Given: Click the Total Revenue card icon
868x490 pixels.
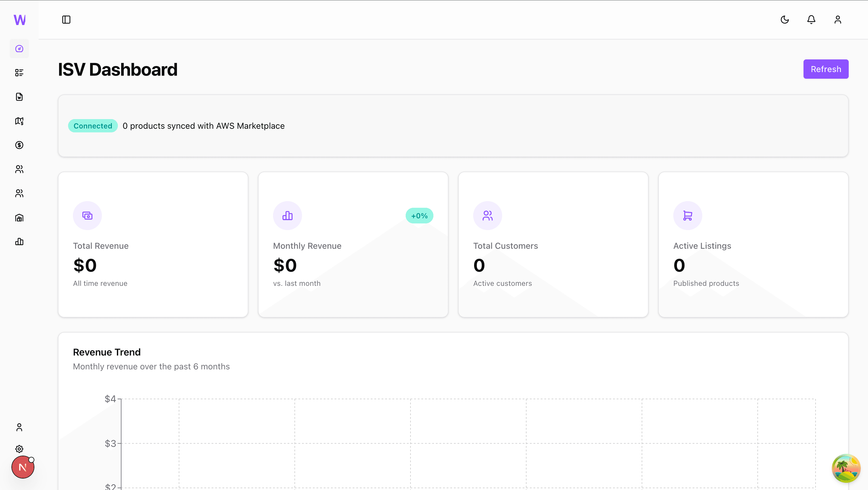Looking at the screenshot, I should coord(87,216).
